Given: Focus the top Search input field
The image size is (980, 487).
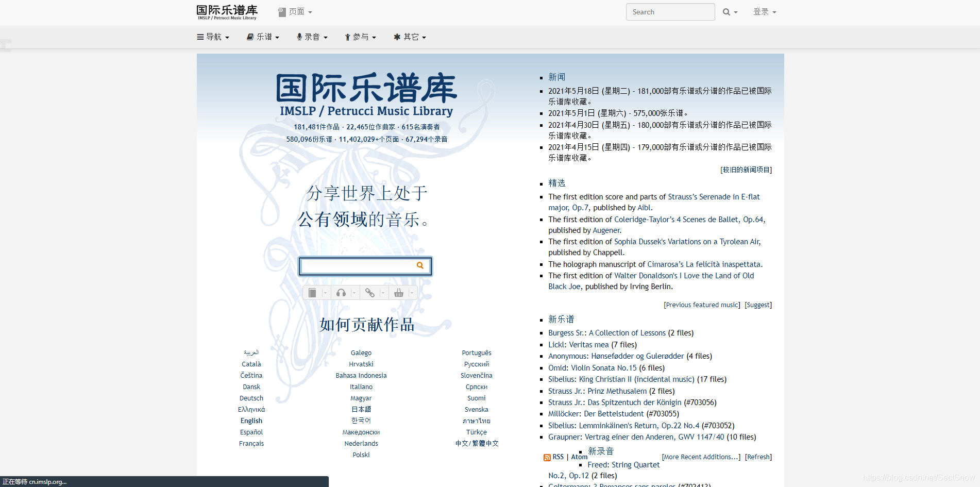Looking at the screenshot, I should point(670,12).
